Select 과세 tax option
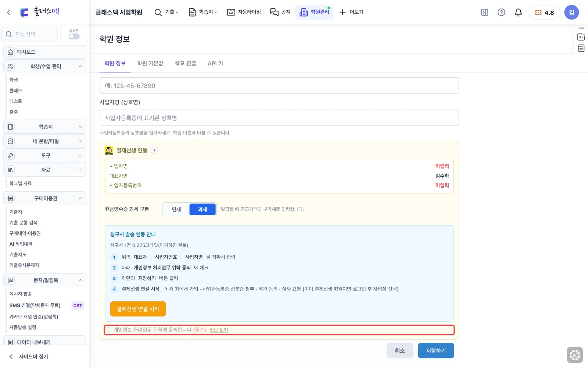The width and height of the screenshot is (588, 368). pos(202,209)
